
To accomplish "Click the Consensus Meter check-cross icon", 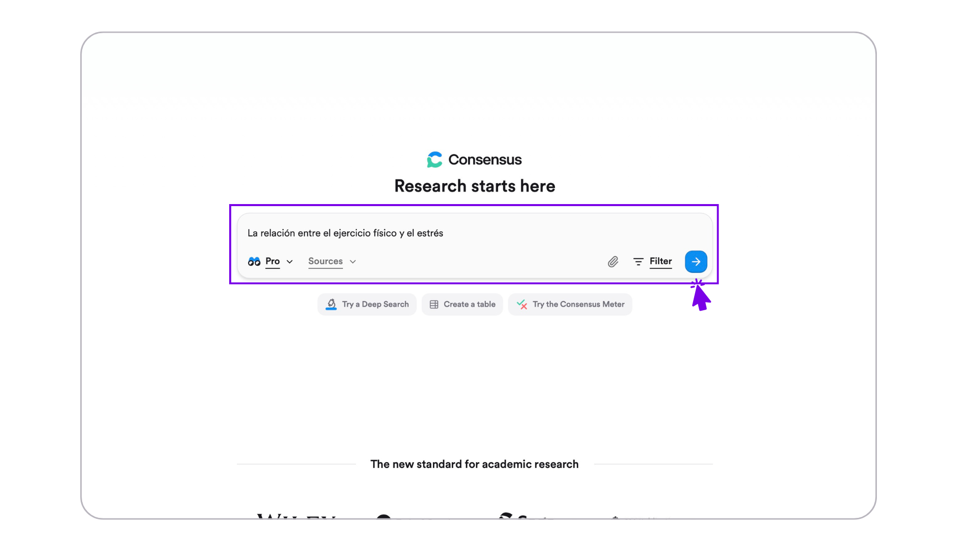I will point(522,305).
